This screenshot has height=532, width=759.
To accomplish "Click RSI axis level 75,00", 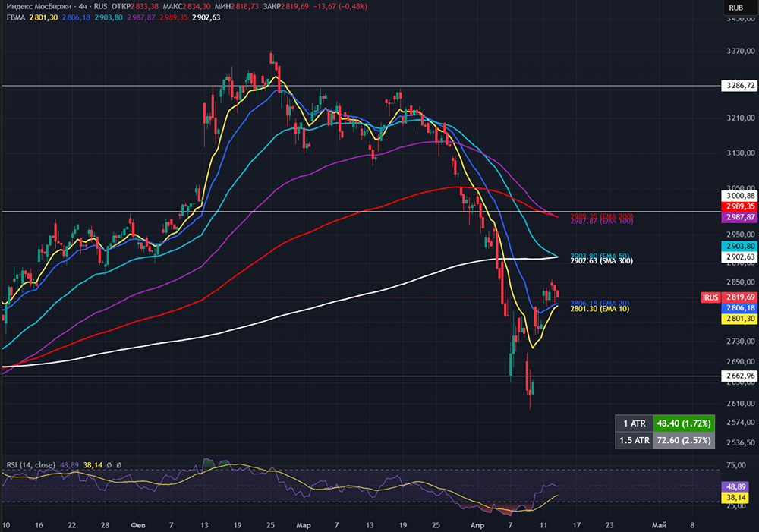I will click(x=736, y=465).
